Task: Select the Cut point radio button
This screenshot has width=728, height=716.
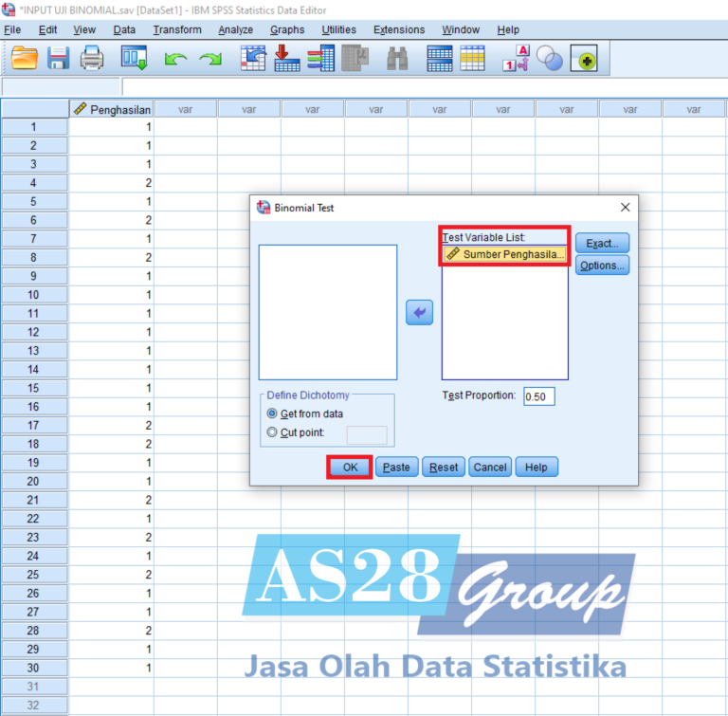Action: pyautogui.click(x=273, y=432)
